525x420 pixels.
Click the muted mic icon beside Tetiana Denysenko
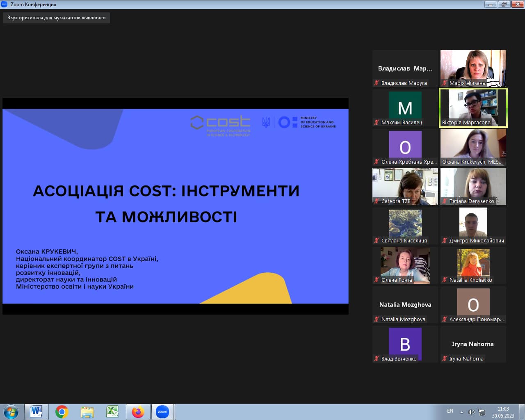tap(445, 201)
